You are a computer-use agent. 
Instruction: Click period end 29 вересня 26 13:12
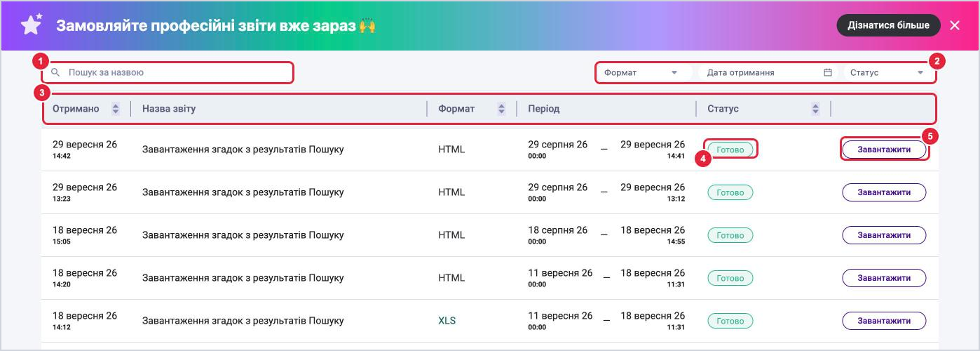pyautogui.click(x=653, y=192)
